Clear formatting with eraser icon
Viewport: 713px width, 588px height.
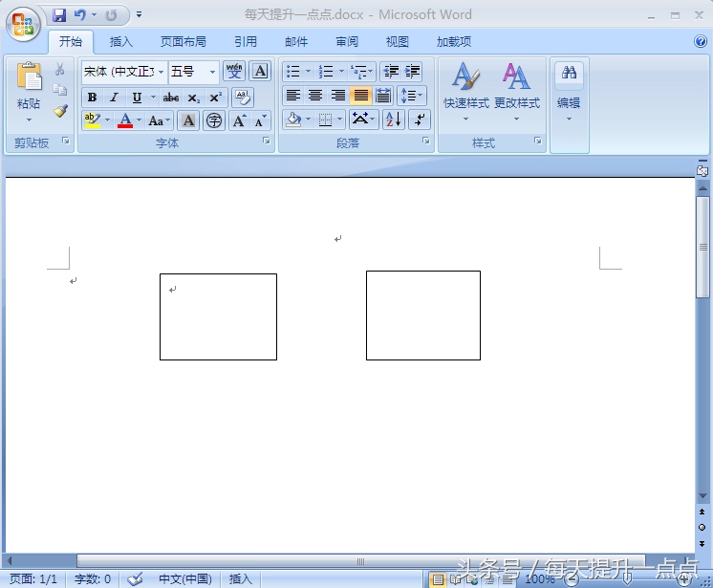pyautogui.click(x=243, y=97)
